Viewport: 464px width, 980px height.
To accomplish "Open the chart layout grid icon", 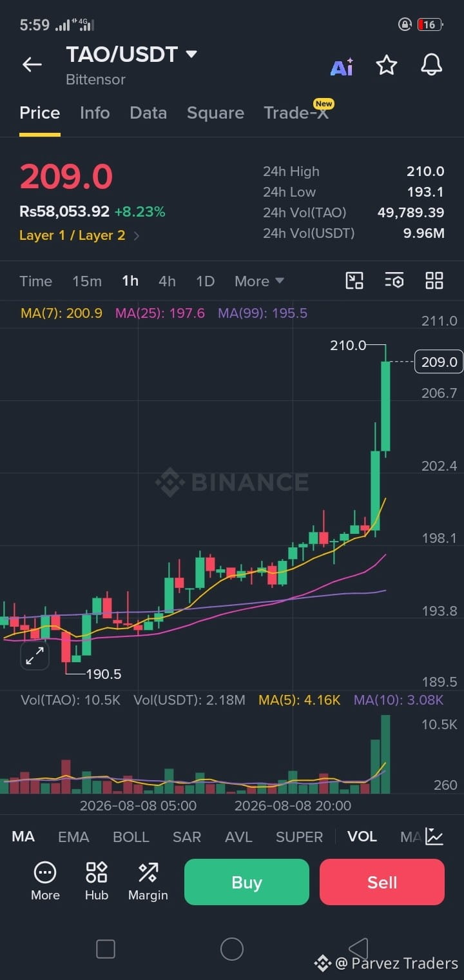I will pos(434,280).
